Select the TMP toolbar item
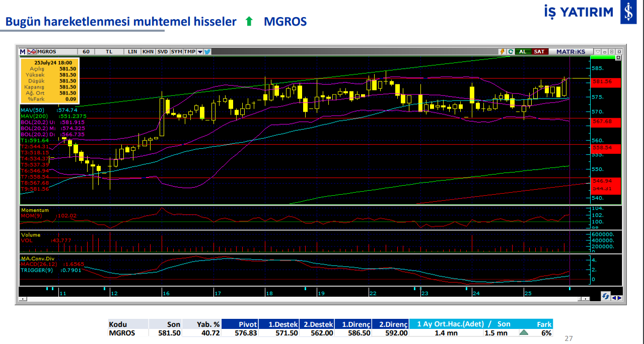 pos(189,51)
